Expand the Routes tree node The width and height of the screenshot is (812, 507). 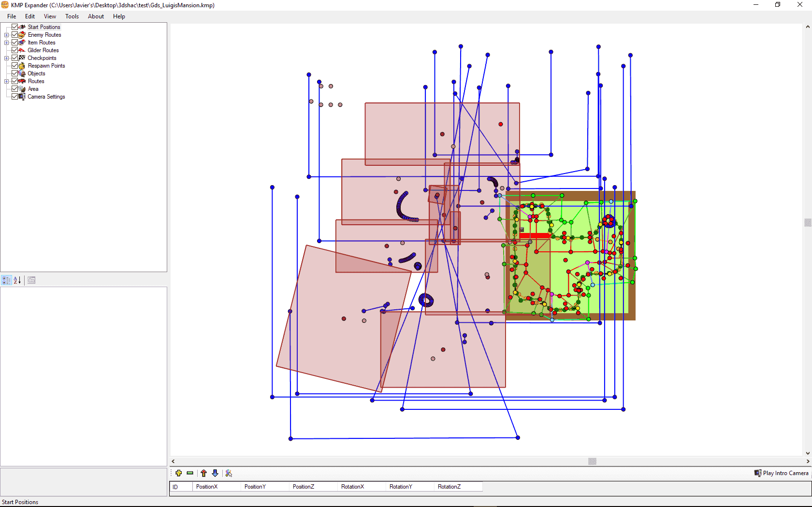coord(6,81)
